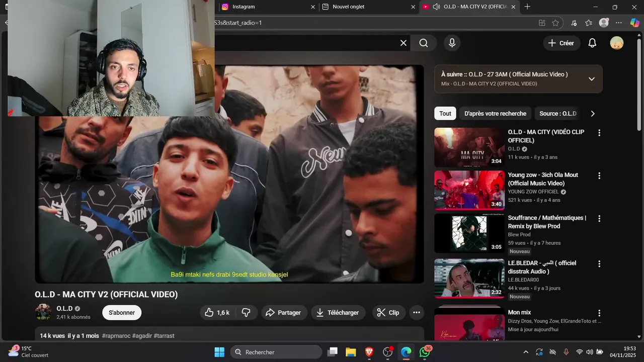The image size is (644, 362).
Task: Open LE.BLEDAR disstrak audio thumbnail
Action: [469, 279]
